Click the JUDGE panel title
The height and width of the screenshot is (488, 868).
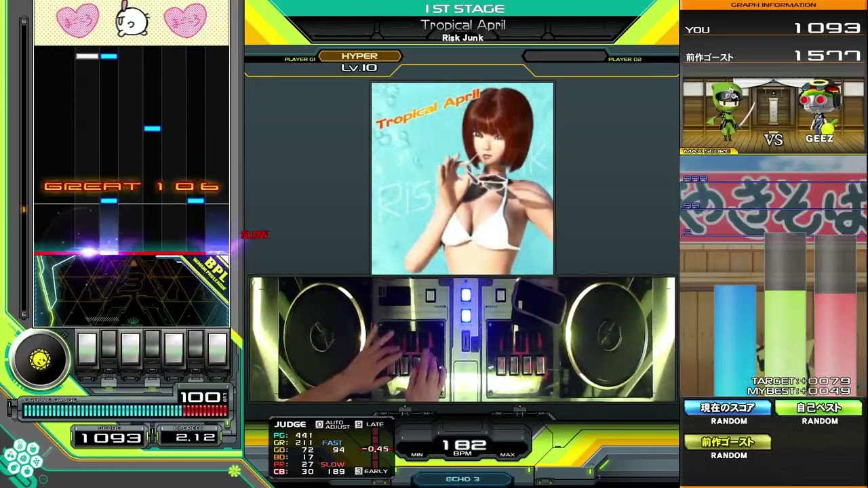coord(290,424)
